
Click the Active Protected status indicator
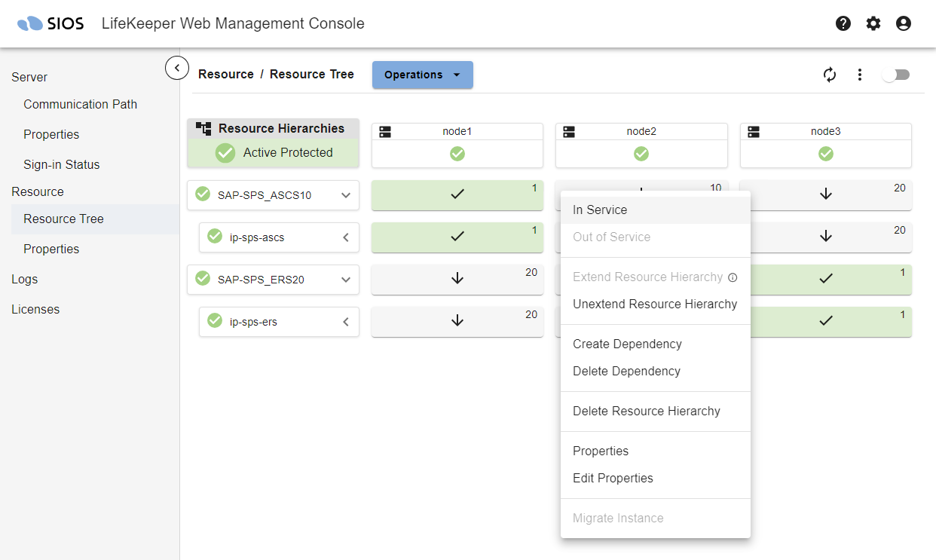[273, 152]
